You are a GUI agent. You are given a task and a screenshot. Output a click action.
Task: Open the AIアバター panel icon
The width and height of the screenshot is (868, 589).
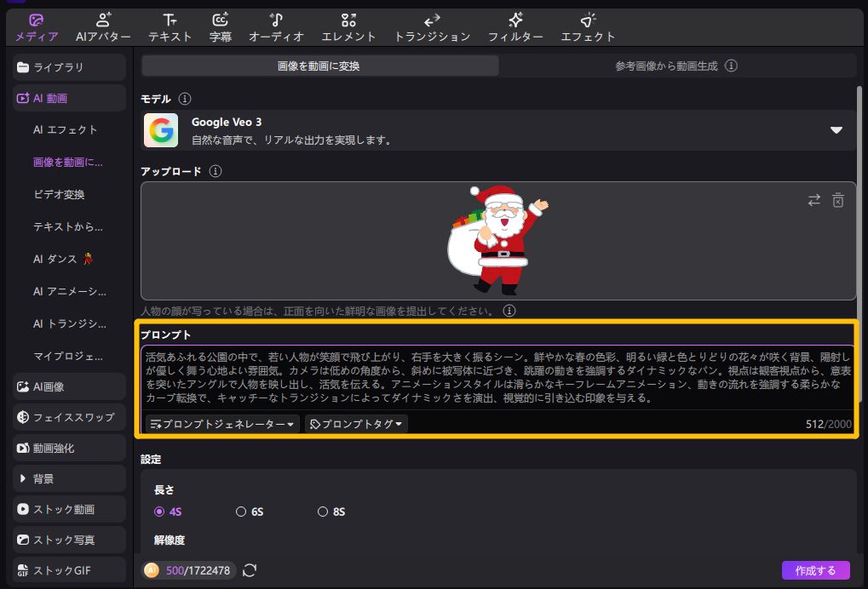coord(103,20)
